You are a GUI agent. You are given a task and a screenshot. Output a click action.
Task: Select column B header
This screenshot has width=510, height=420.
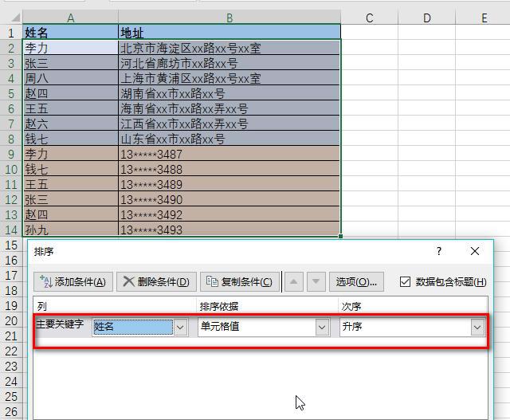[x=229, y=18]
